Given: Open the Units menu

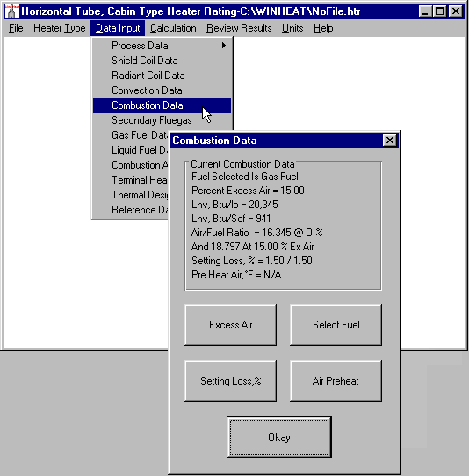Looking at the screenshot, I should [292, 28].
